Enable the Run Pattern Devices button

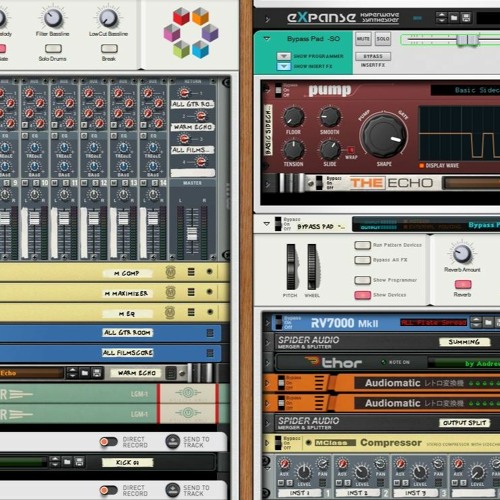coord(362,245)
